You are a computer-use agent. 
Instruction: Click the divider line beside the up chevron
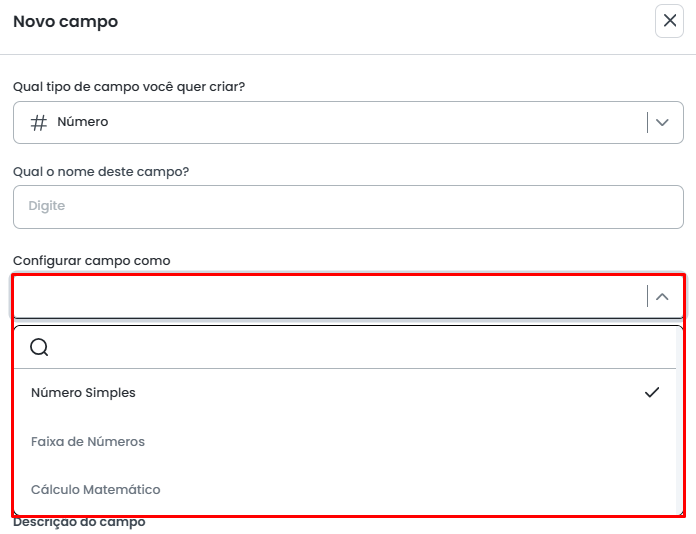coord(648,296)
